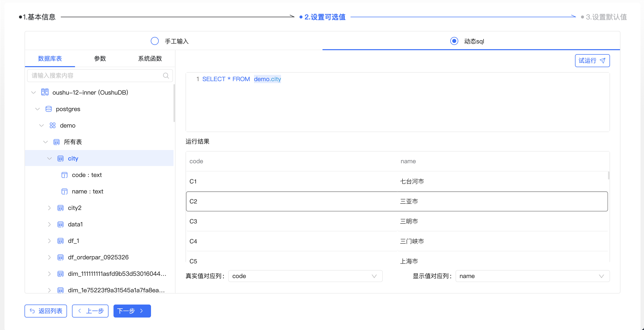Image resolution: width=644 pixels, height=330 pixels.
Task: Click the demo schema icon
Action: coord(52,126)
